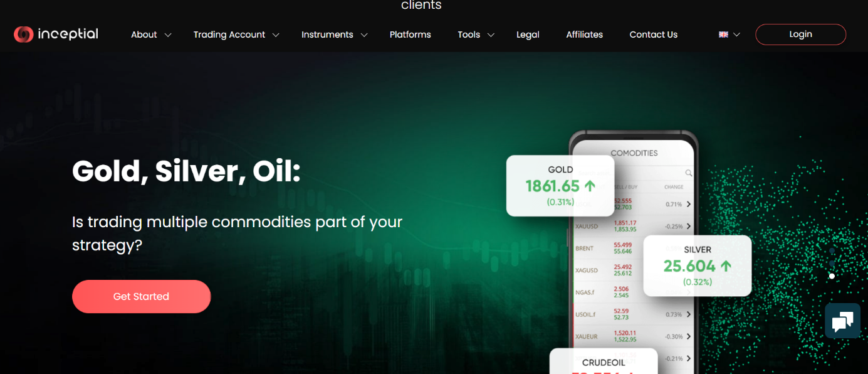Select the second carousel slide dot

pos(832,264)
